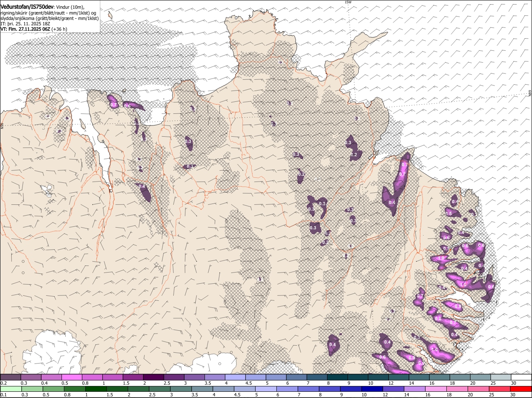Image resolution: width=532 pixels, height=398 pixels.
Task: Select the darkest purple 2 swatch, upper snow scale
Action: point(153,377)
